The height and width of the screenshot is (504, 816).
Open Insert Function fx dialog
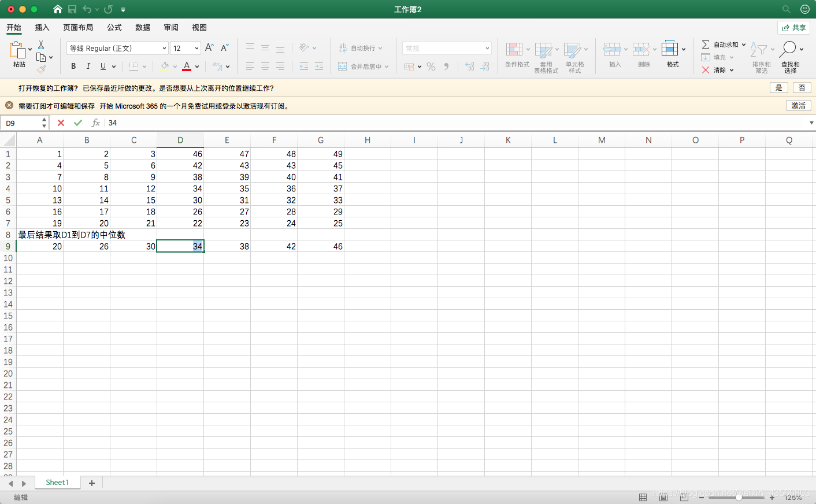[x=96, y=123]
